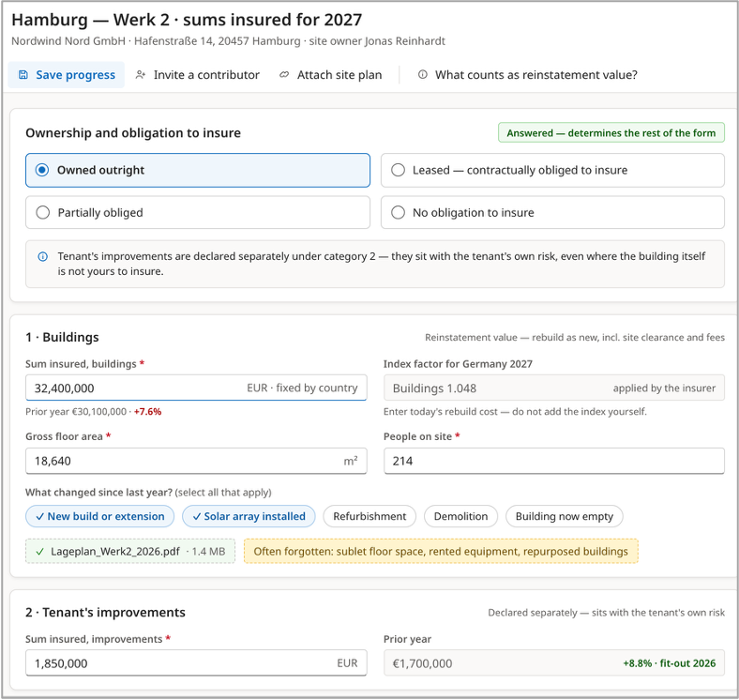
Task: Click the info icon in the tenant's improvements notice
Action: click(42, 256)
